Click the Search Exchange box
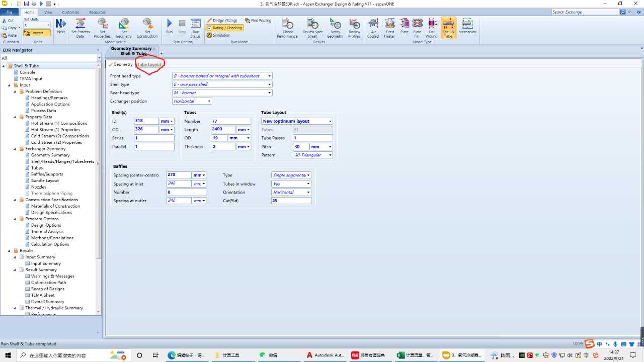Image resolution: width=644 pixels, height=362 pixels. [x=585, y=12]
